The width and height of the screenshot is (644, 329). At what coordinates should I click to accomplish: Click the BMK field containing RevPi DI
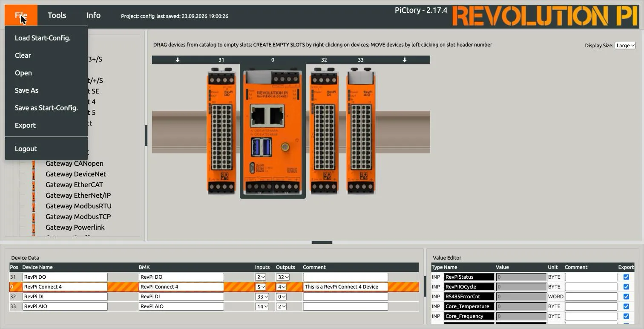coord(181,297)
